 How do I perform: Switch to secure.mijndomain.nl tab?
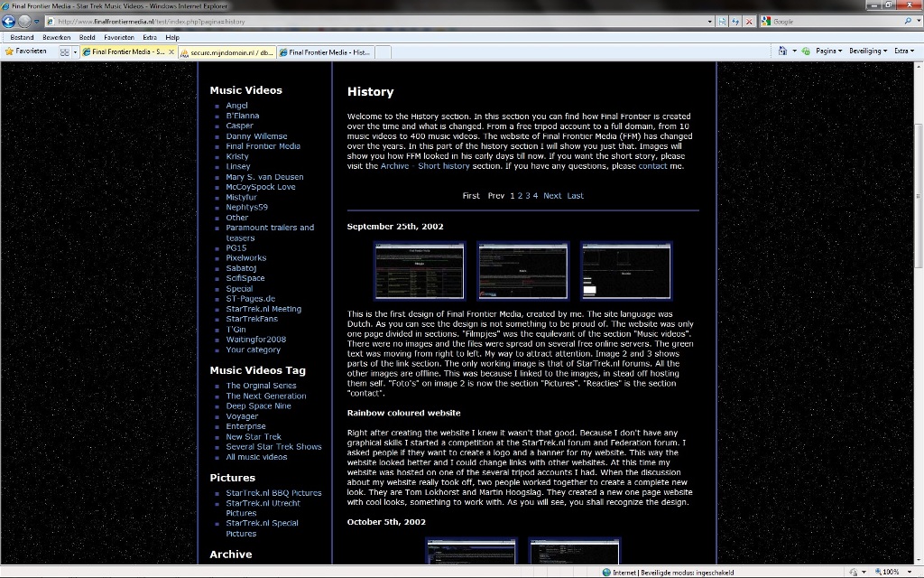tap(226, 52)
